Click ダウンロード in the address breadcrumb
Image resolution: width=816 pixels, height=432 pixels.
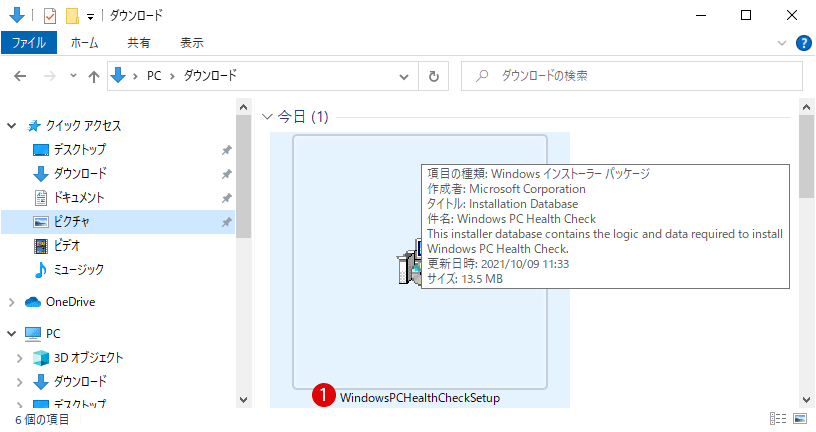tap(210, 76)
